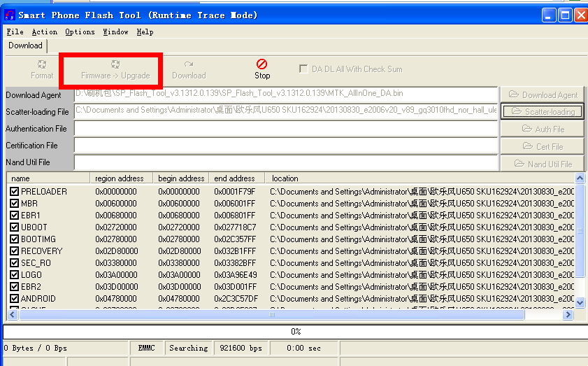This screenshot has height=366, width=588.
Task: Open the File menu
Action: pyautogui.click(x=15, y=32)
